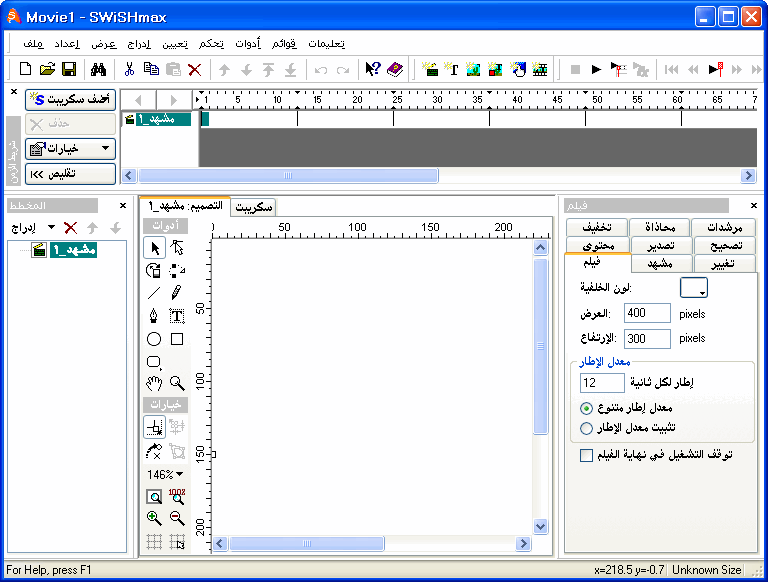Open the 146% zoom level dropdown

(165, 474)
